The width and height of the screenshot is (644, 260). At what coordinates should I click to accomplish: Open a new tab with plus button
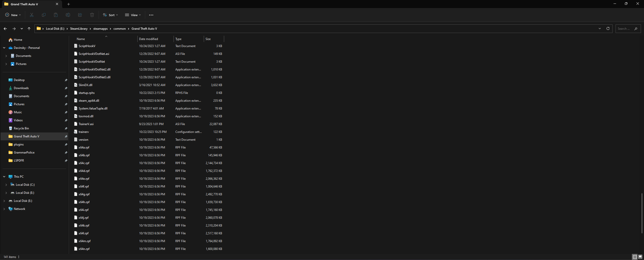click(68, 4)
